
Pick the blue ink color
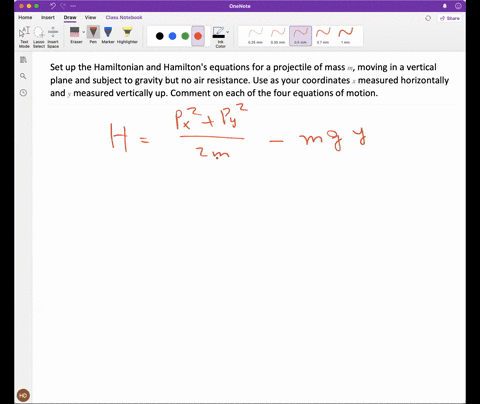pos(172,36)
